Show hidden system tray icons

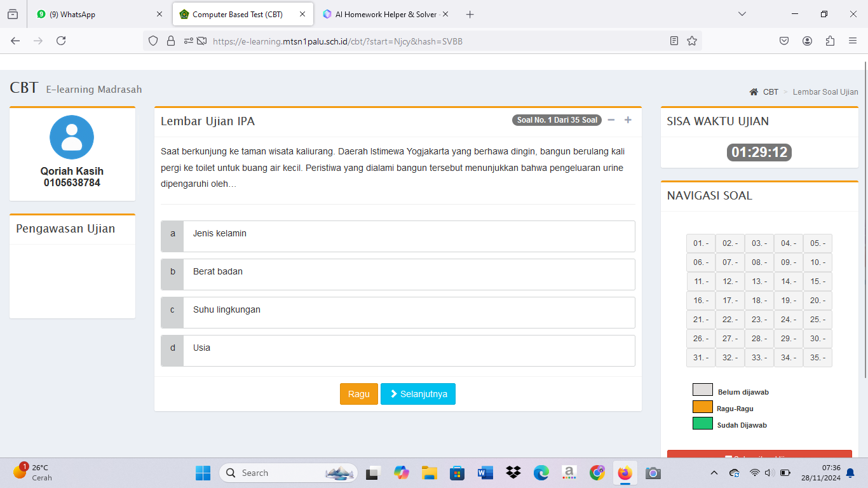point(714,473)
